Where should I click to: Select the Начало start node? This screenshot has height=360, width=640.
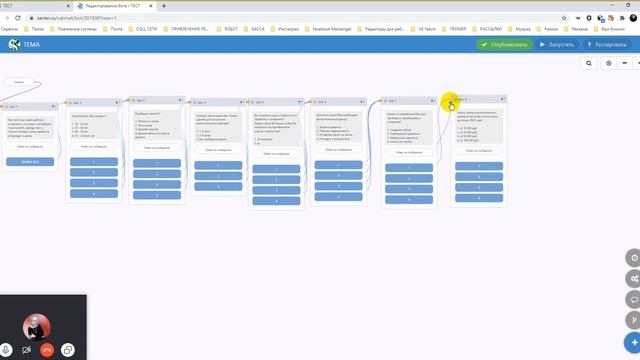pyautogui.click(x=19, y=82)
